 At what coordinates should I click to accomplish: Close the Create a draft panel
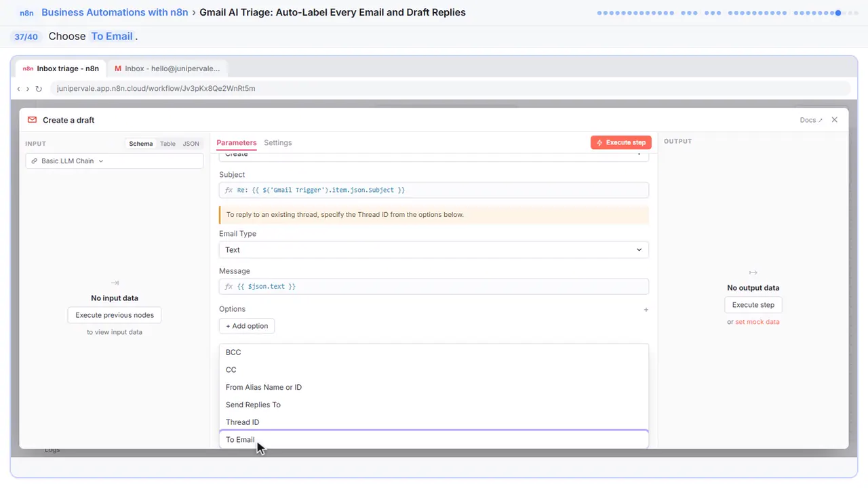pos(835,119)
